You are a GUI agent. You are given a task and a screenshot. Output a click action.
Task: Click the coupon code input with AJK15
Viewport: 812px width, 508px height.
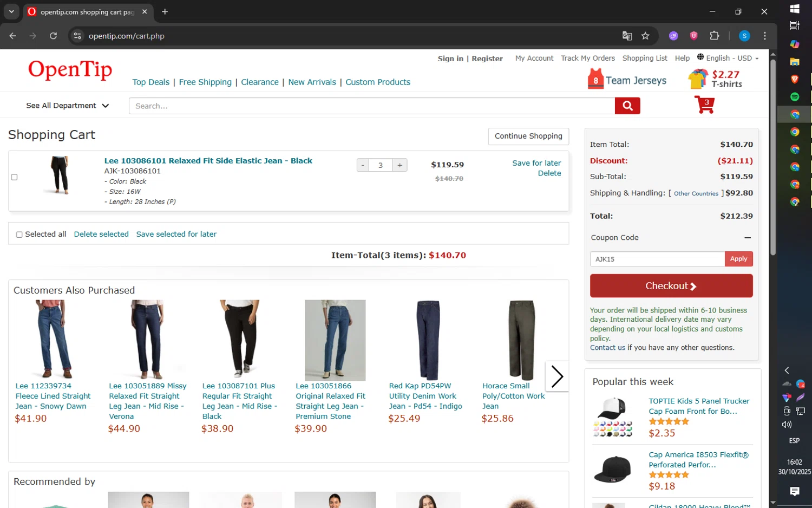click(x=657, y=259)
